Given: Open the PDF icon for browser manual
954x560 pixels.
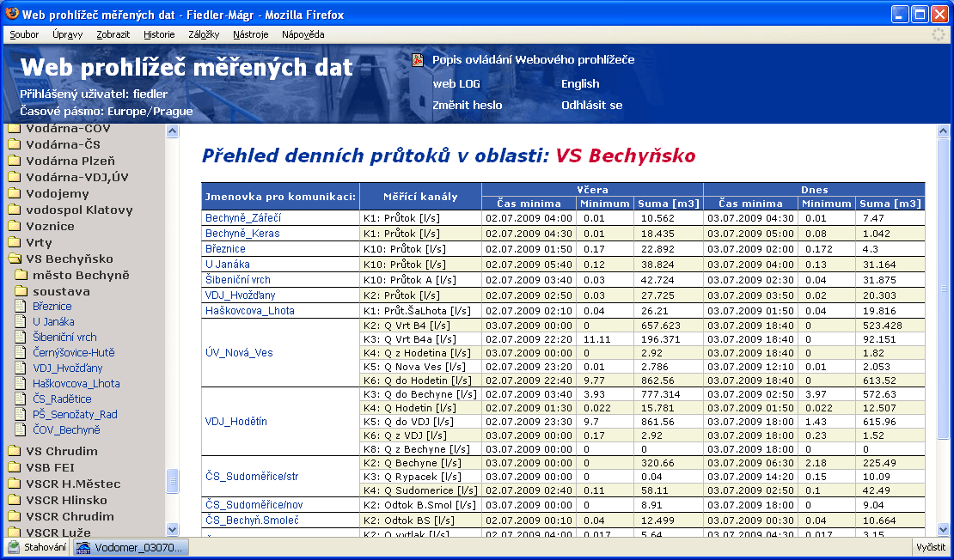Looking at the screenshot, I should coord(418,59).
